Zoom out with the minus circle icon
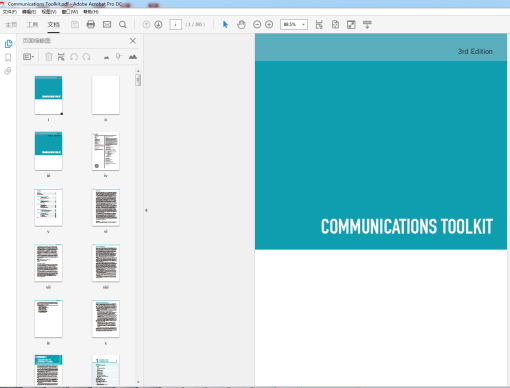 257,24
